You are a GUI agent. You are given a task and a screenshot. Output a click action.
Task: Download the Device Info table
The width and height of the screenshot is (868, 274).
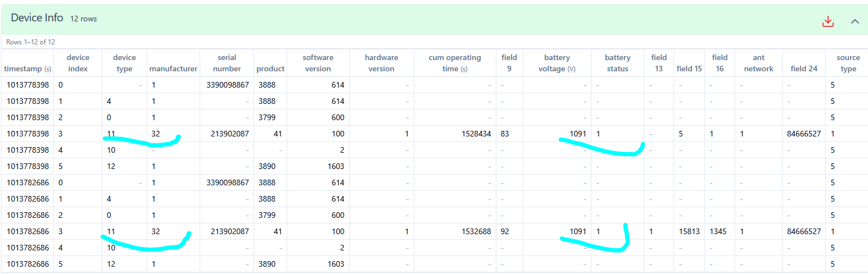[828, 21]
